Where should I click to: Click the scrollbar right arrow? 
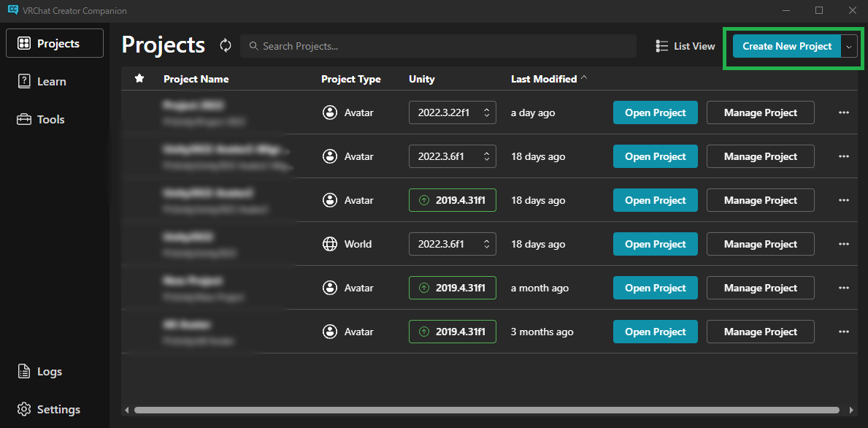[851, 410]
